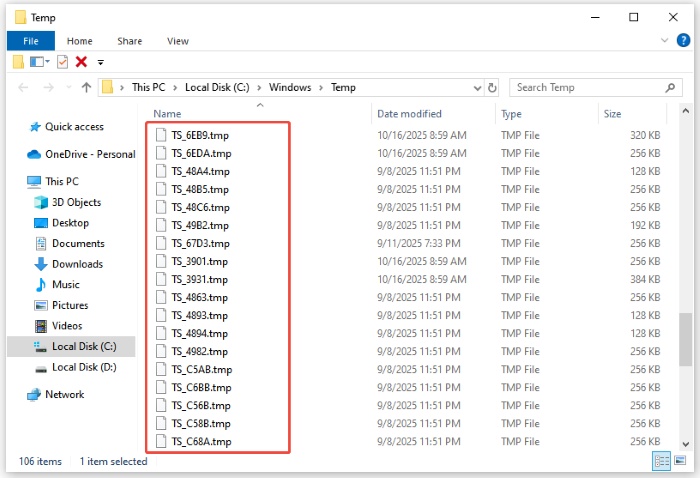Select the file icon of TS_49B2.tmp
Screen dimensions: 700x478
(x=161, y=225)
